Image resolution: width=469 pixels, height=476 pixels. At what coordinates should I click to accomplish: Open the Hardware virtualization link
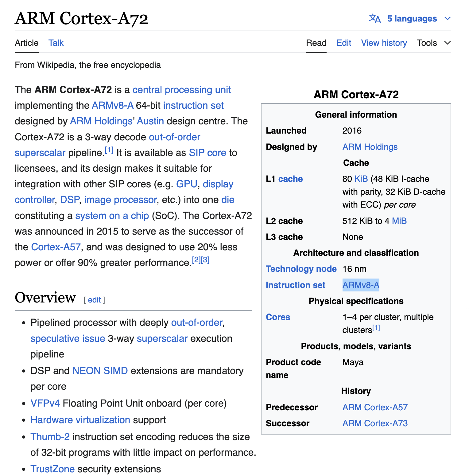(x=80, y=420)
